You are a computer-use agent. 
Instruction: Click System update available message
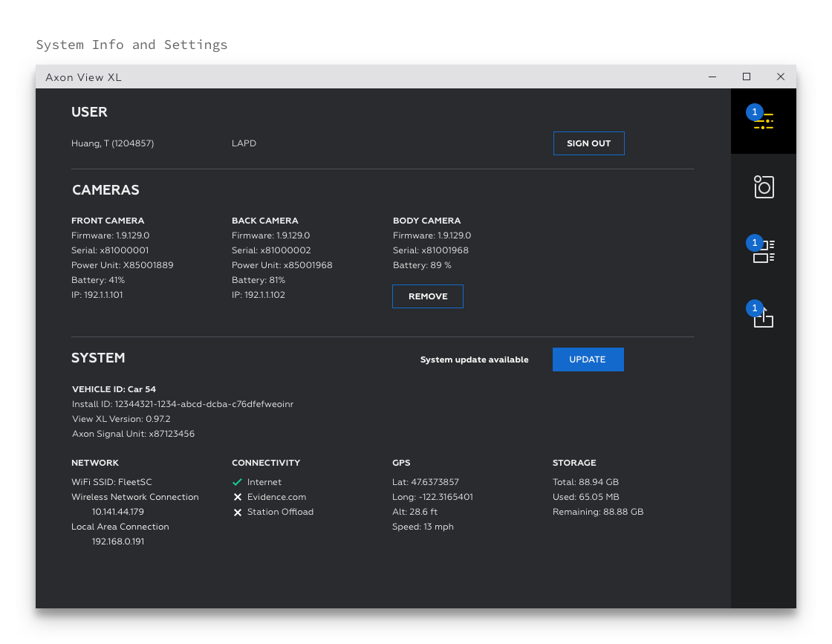[475, 360]
